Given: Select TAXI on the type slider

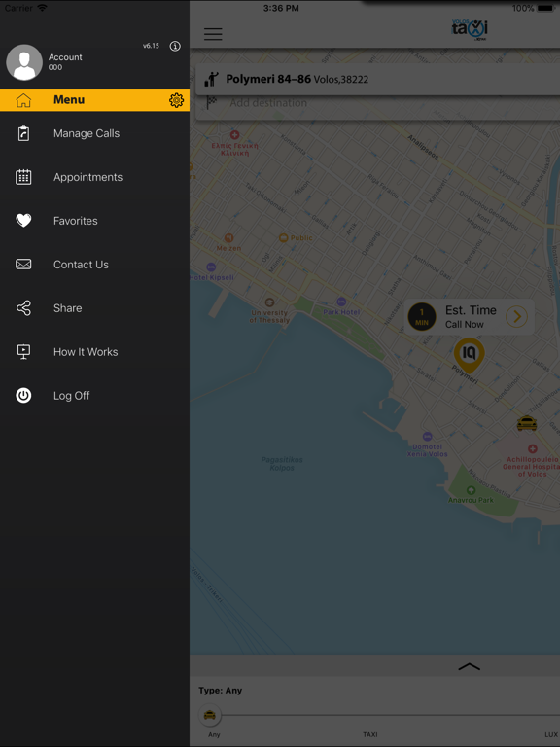Looking at the screenshot, I should [x=370, y=734].
